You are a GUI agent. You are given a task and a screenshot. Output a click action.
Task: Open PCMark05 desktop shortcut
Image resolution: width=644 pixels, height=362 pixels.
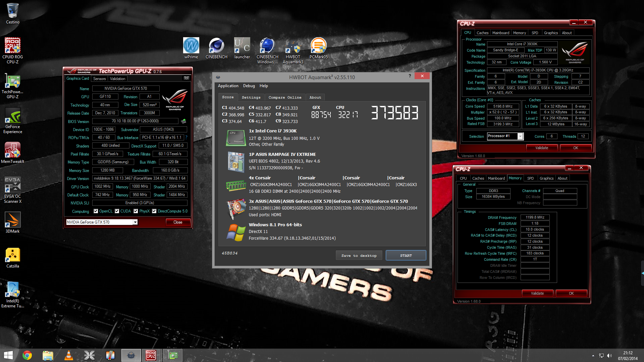pos(318,48)
